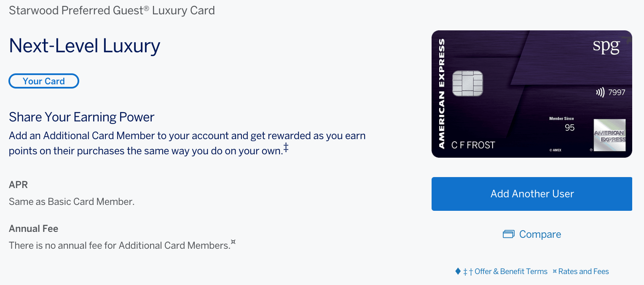The width and height of the screenshot is (644, 285).
Task: Click the Starwood Preferred Guest Luxury Card title
Action: [112, 10]
